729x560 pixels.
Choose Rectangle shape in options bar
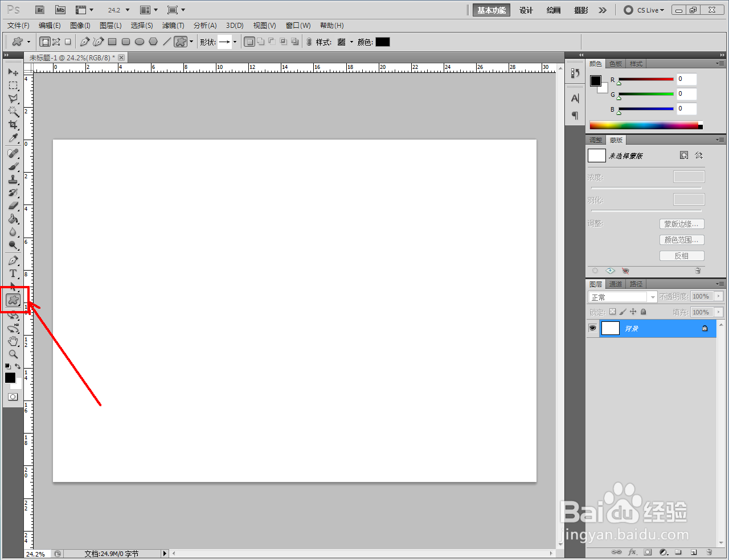112,42
